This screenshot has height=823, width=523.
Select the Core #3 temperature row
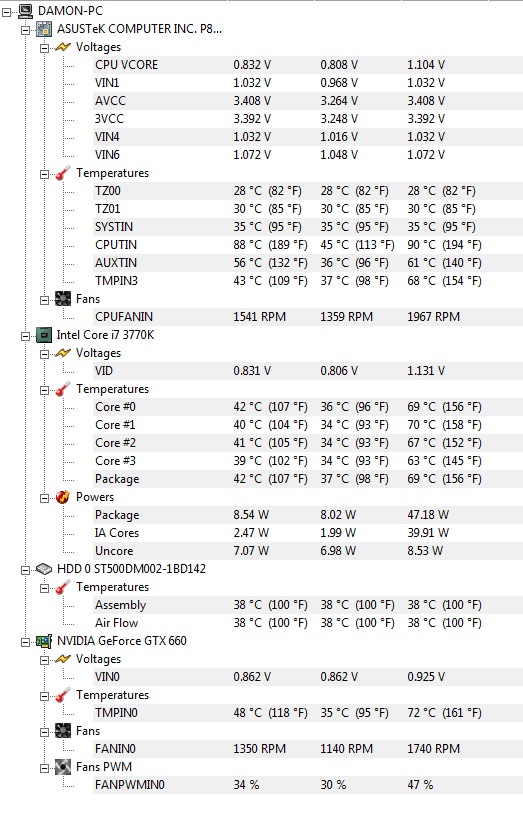(x=308, y=461)
